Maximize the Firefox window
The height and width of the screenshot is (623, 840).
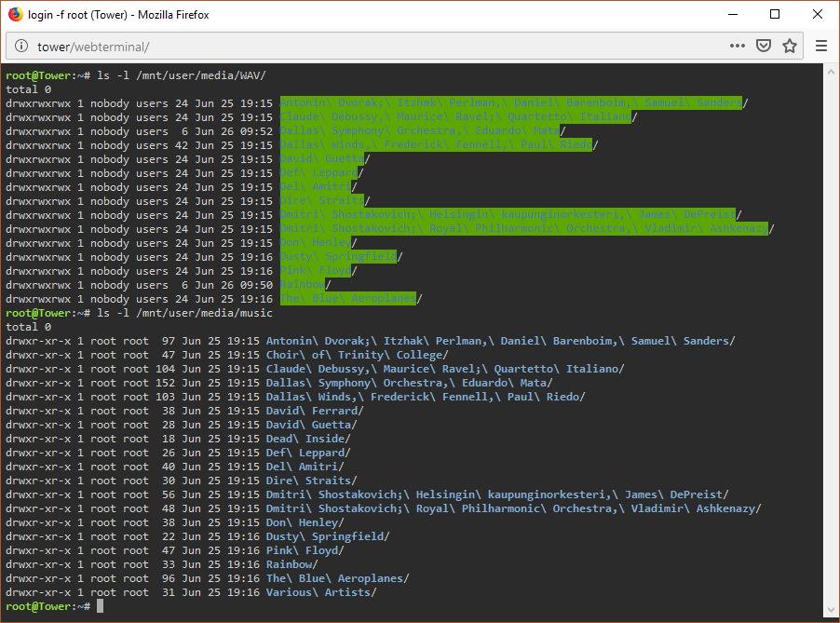click(775, 15)
